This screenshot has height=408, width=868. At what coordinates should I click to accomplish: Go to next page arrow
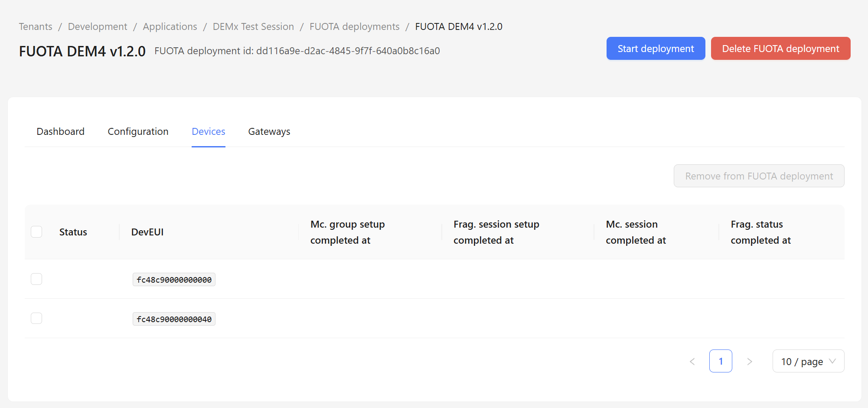749,361
